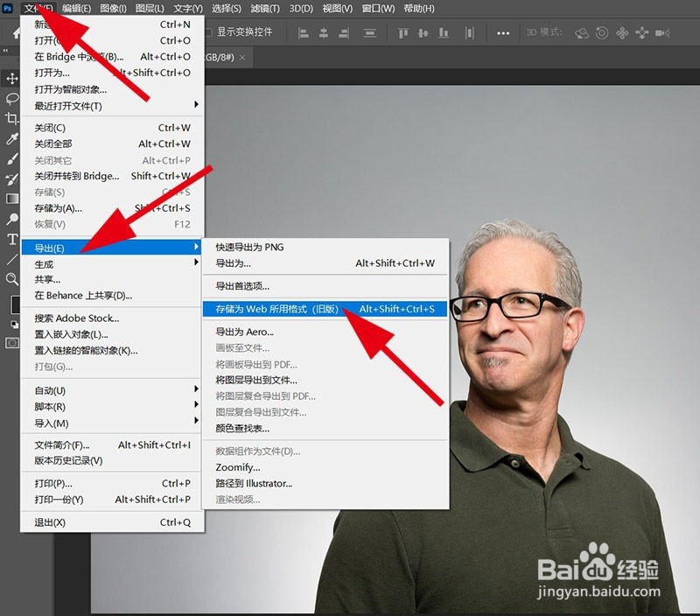Click 3D slide object icon
The width and height of the screenshot is (700, 616).
point(642,33)
